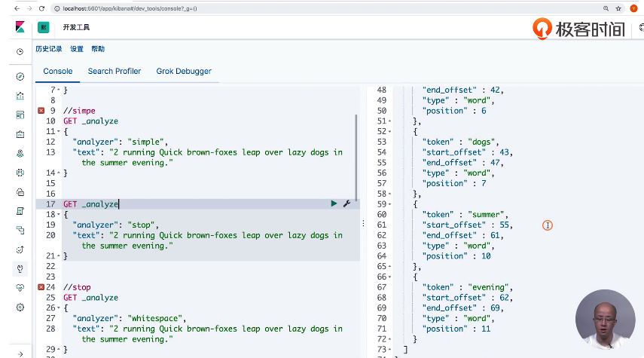Open Dev Tools via sidebar wrench icon
The width and height of the screenshot is (644, 358).
(x=20, y=268)
